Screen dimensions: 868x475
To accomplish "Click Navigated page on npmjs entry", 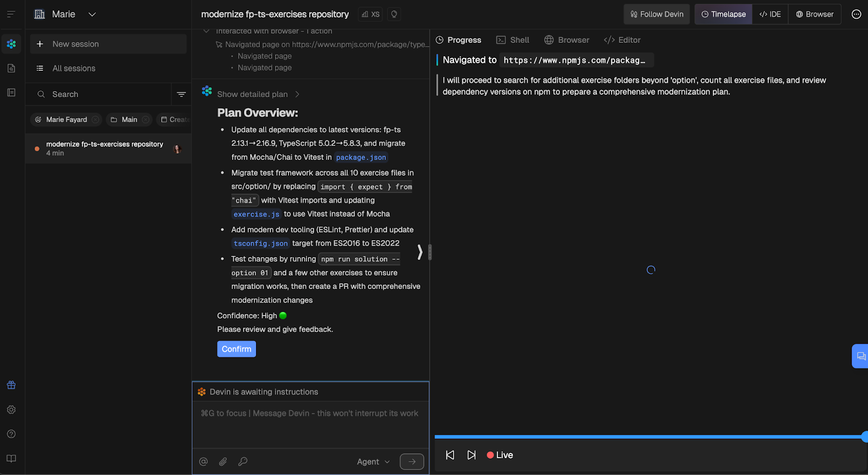I will click(323, 44).
